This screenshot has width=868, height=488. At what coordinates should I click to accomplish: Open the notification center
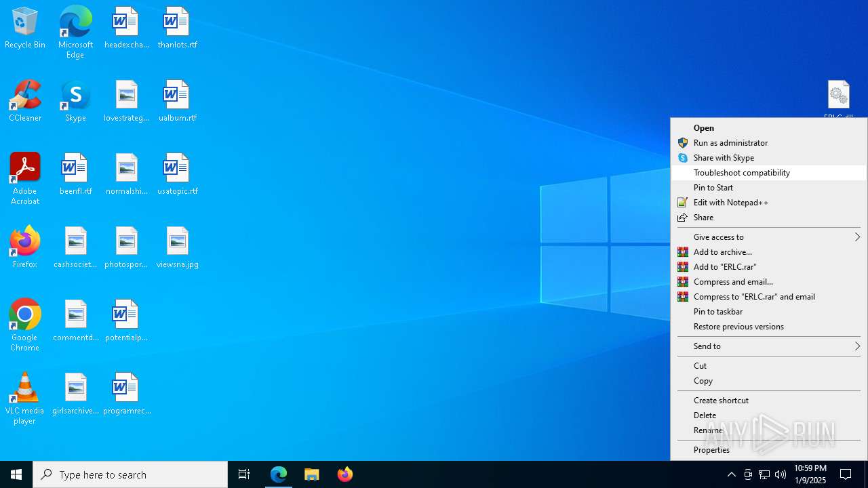coord(846,474)
